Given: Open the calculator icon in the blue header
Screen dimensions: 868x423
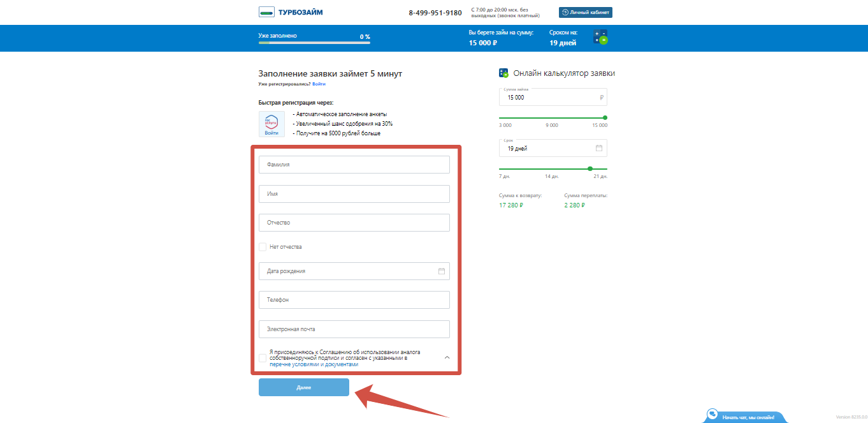Looking at the screenshot, I should pos(600,37).
